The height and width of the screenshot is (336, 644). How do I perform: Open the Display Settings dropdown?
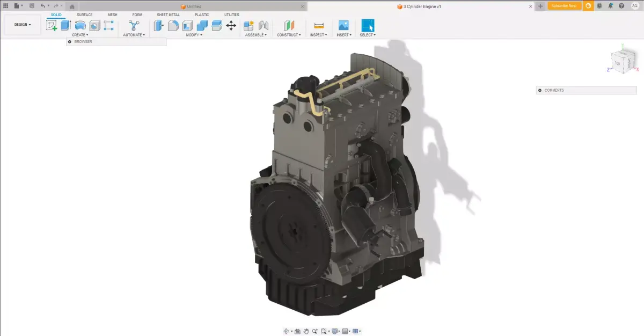(x=334, y=331)
